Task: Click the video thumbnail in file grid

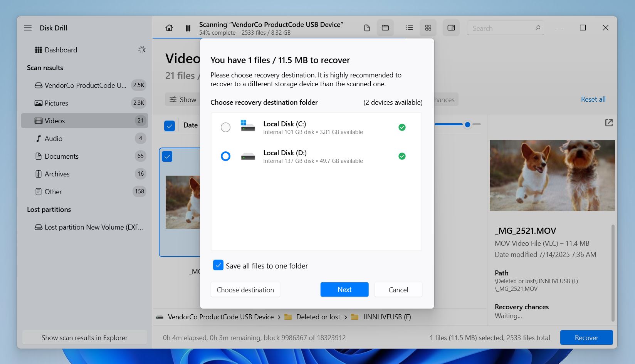Action: click(x=183, y=202)
